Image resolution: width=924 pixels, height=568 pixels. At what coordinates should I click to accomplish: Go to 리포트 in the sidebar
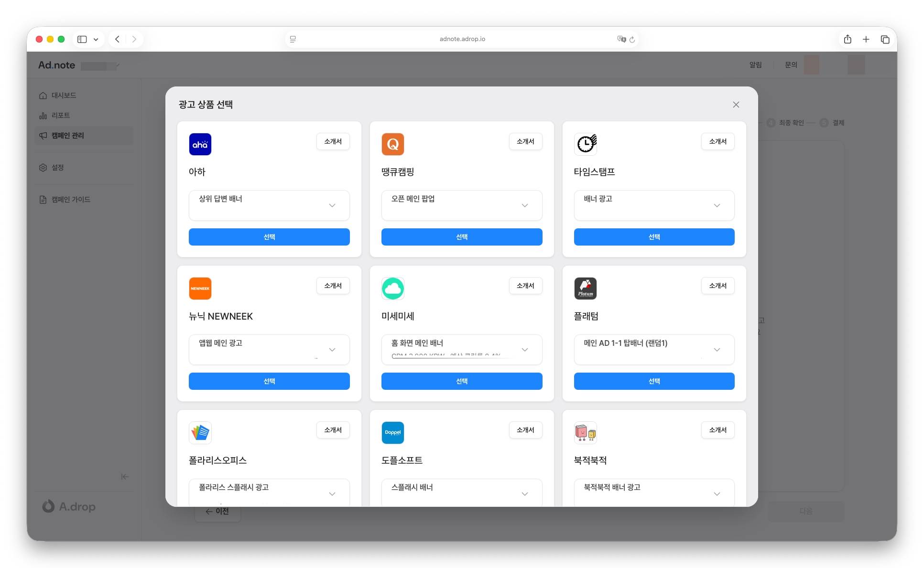click(x=61, y=116)
